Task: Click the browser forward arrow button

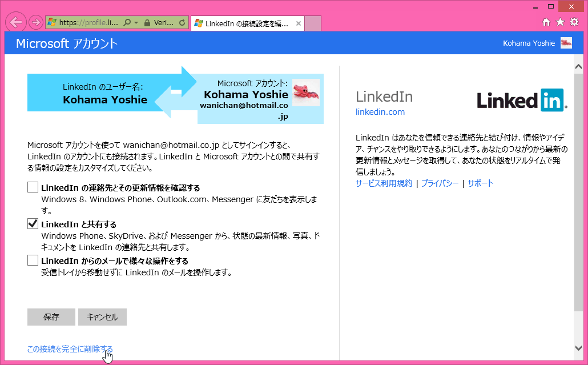Action: (x=36, y=22)
